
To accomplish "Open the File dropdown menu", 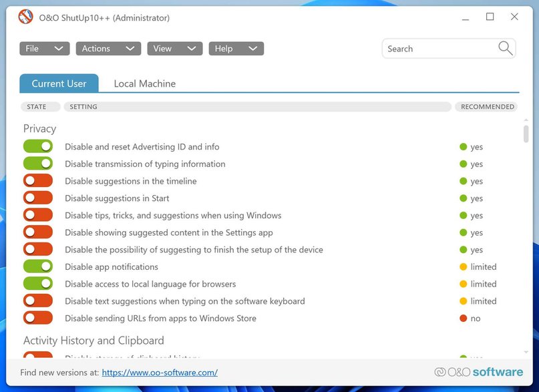I will coord(45,49).
